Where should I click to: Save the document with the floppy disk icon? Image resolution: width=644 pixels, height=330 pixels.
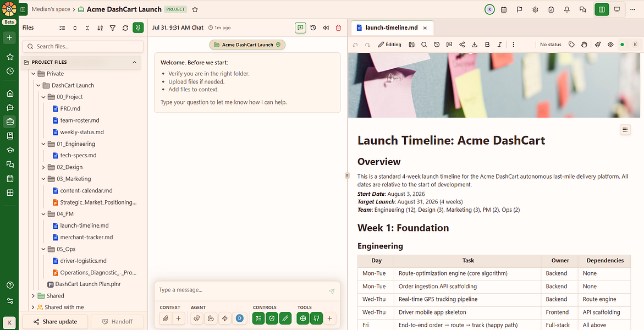tap(411, 45)
